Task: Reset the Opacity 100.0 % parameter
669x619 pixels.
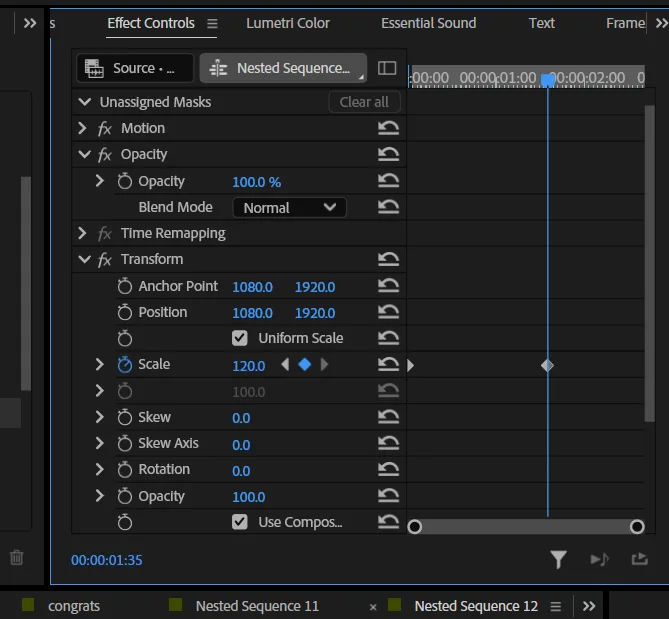Action: pyautogui.click(x=388, y=181)
